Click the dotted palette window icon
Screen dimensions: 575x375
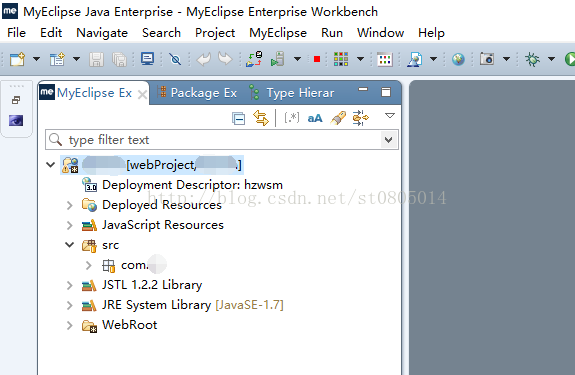coord(385,59)
